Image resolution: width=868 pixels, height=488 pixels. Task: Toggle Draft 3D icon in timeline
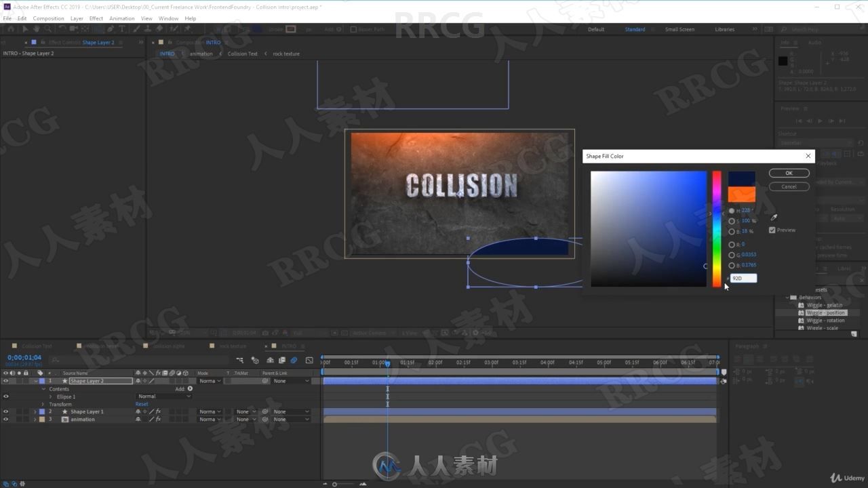pyautogui.click(x=255, y=360)
